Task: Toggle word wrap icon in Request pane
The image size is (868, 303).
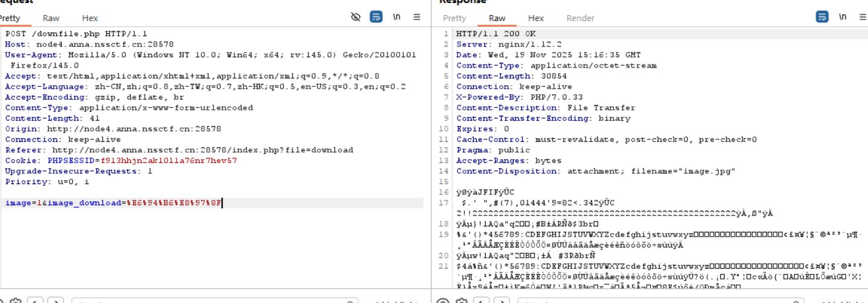Action: (x=376, y=17)
